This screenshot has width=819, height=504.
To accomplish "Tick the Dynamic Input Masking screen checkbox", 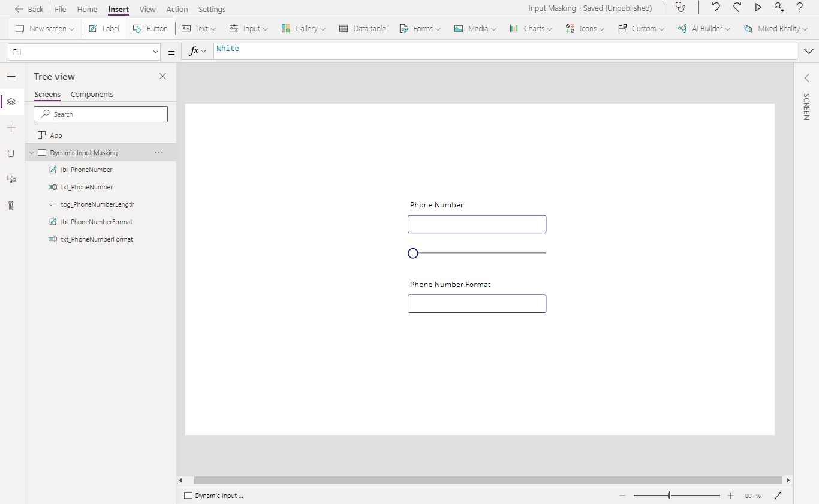I will click(42, 153).
